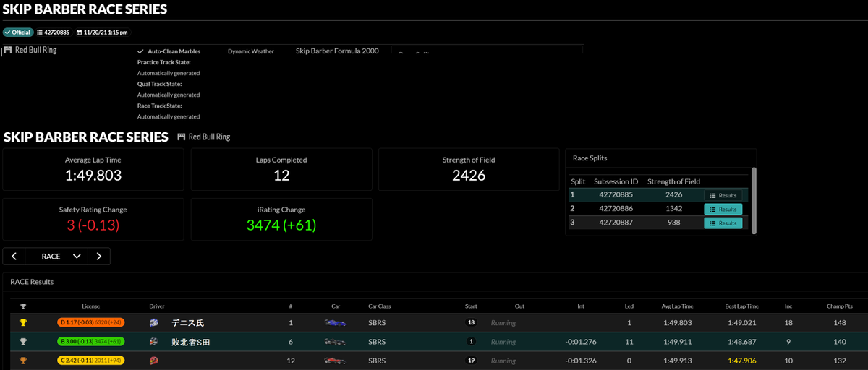
Task: Click Safety Rating Change value 3 (-0.13)
Action: 93,225
